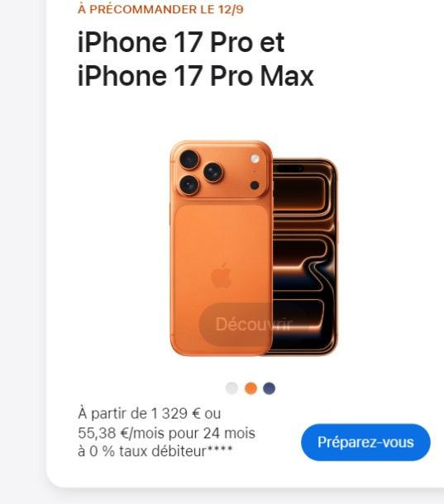Click the Apple logo on phone back
Screen dimensions: 444x504
(222, 275)
